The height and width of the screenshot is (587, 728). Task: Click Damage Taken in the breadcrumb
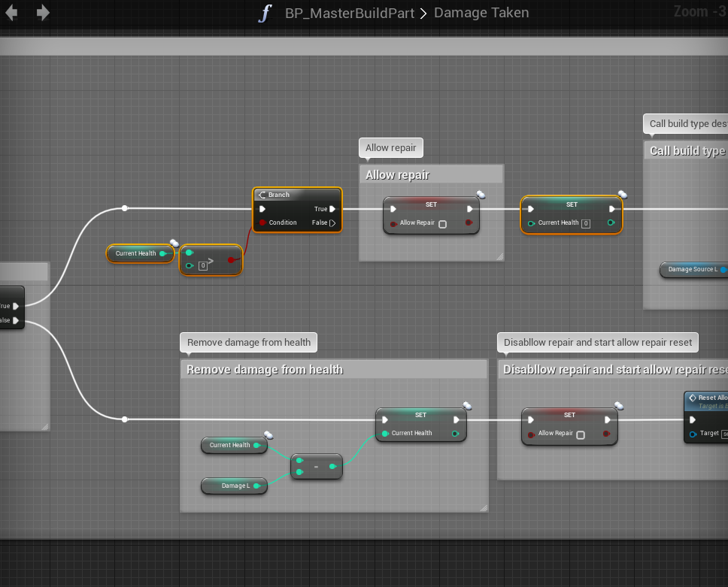481,14
